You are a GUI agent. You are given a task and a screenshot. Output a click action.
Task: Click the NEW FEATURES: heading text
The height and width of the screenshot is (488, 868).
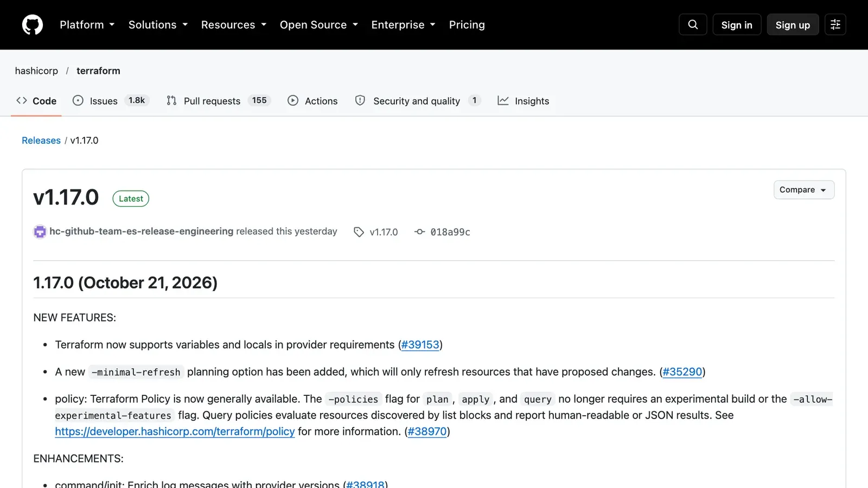click(x=75, y=318)
